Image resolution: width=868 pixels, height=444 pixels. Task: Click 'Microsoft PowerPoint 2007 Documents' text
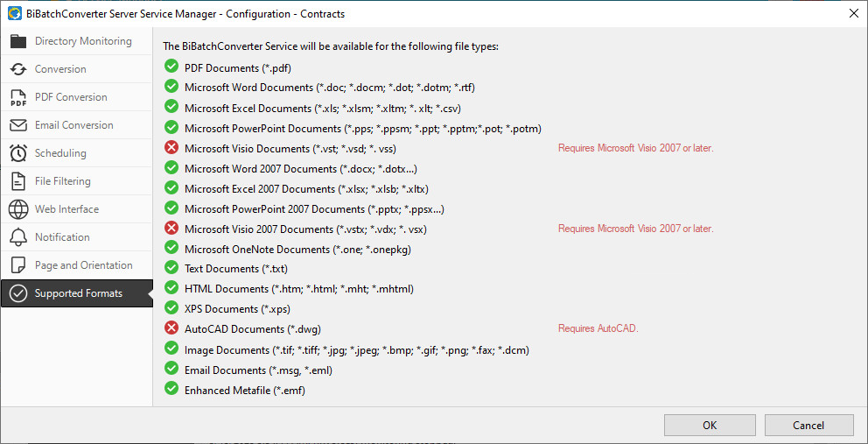click(x=314, y=209)
